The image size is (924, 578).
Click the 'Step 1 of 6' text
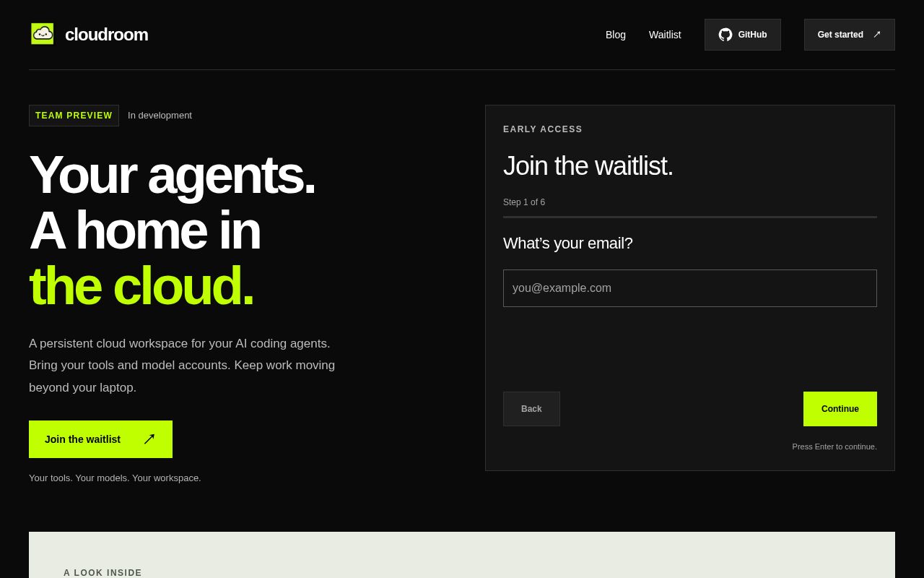tap(524, 202)
